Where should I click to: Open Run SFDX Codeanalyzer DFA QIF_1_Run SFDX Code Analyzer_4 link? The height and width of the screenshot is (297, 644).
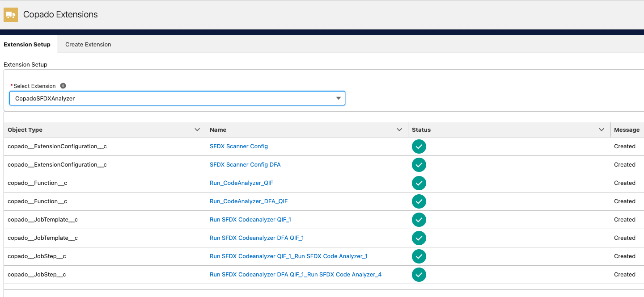296,275
